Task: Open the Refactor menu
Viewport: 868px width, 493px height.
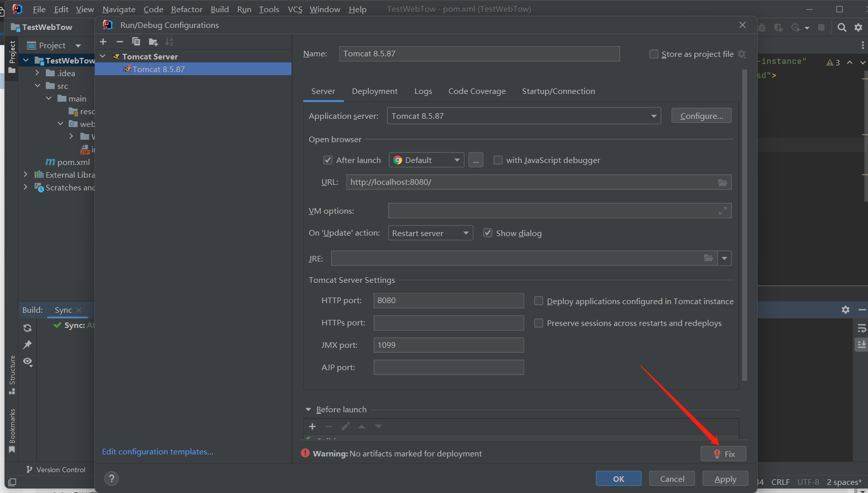Action: [x=187, y=9]
